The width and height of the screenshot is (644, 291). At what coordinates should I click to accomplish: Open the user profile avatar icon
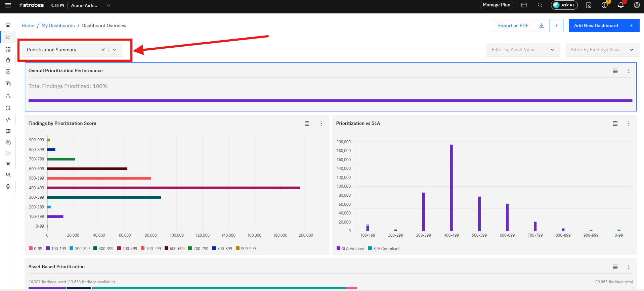pyautogui.click(x=637, y=5)
